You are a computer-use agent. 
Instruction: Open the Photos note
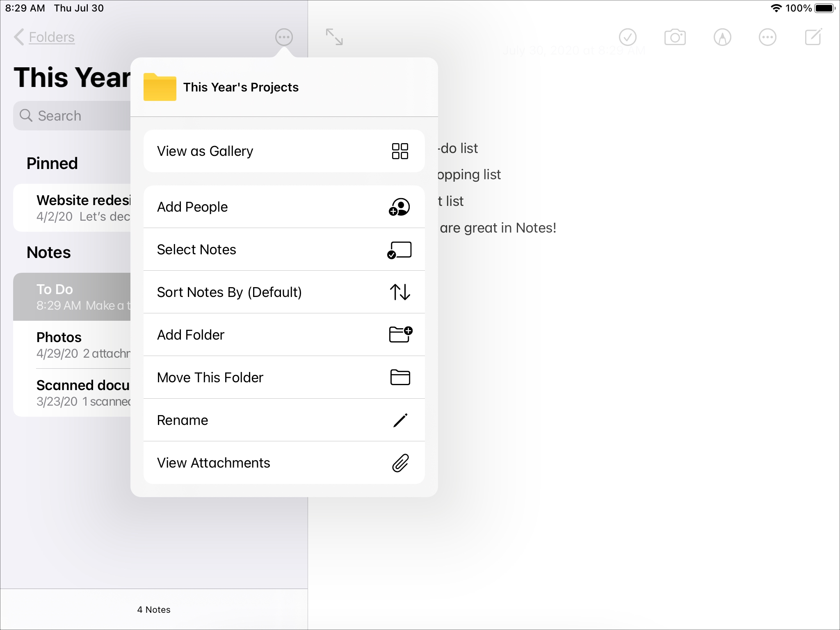pos(72,345)
